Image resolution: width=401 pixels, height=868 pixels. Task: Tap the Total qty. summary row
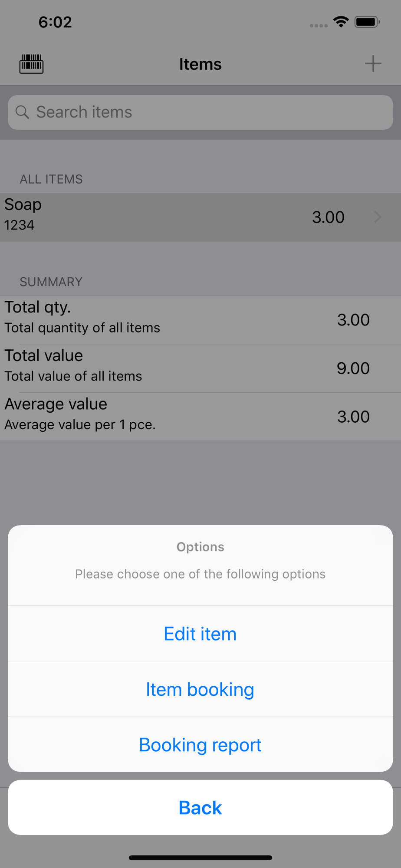point(200,320)
